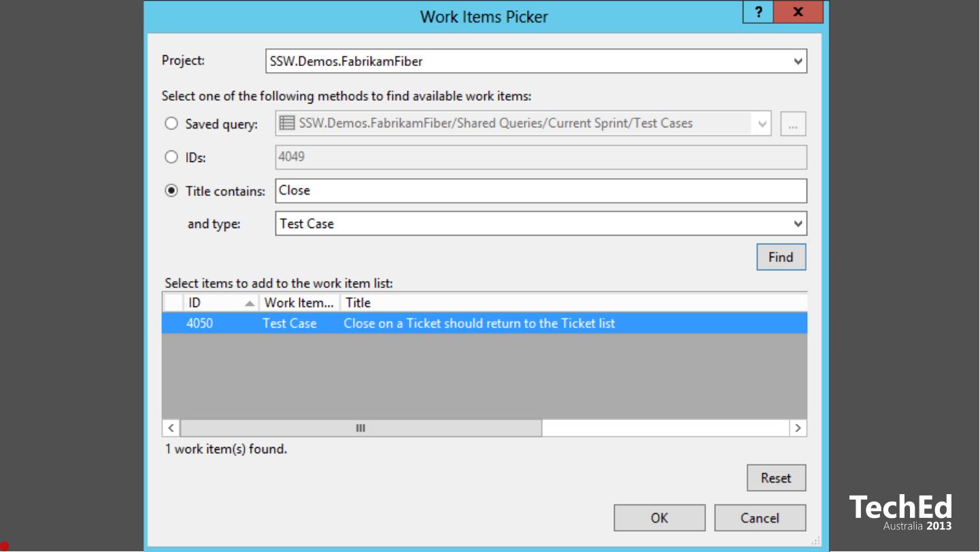Click the OK button

[660, 518]
